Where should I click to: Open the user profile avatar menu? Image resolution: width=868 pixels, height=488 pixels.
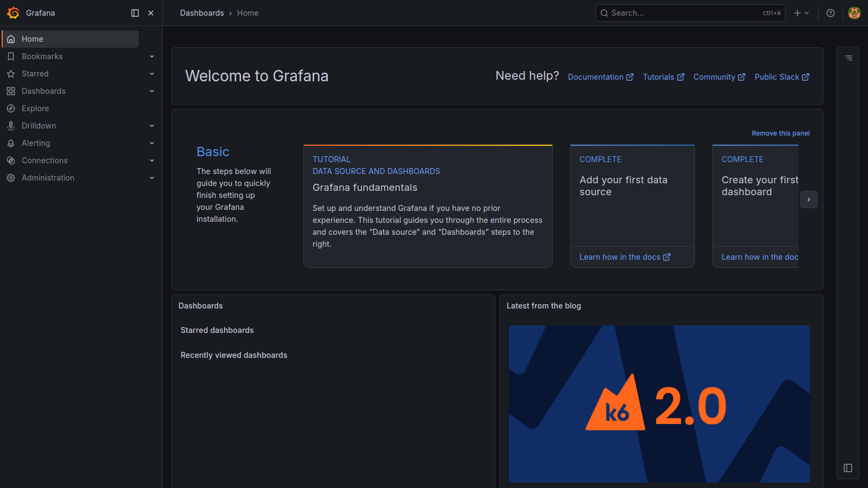tap(854, 13)
